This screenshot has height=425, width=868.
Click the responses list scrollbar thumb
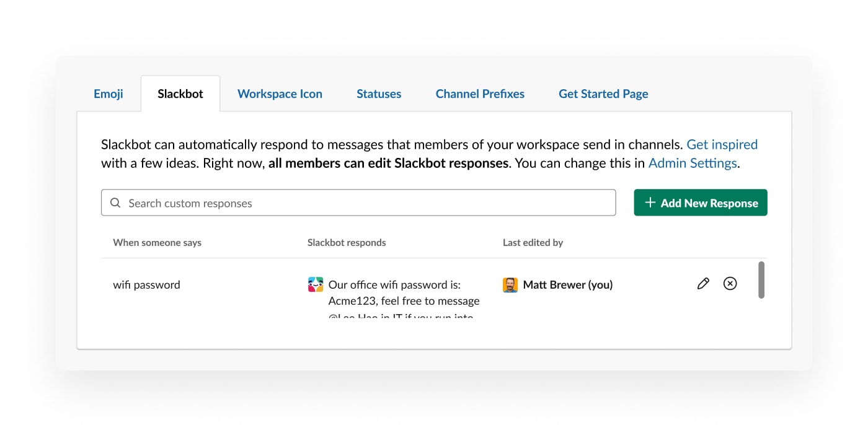(x=761, y=280)
